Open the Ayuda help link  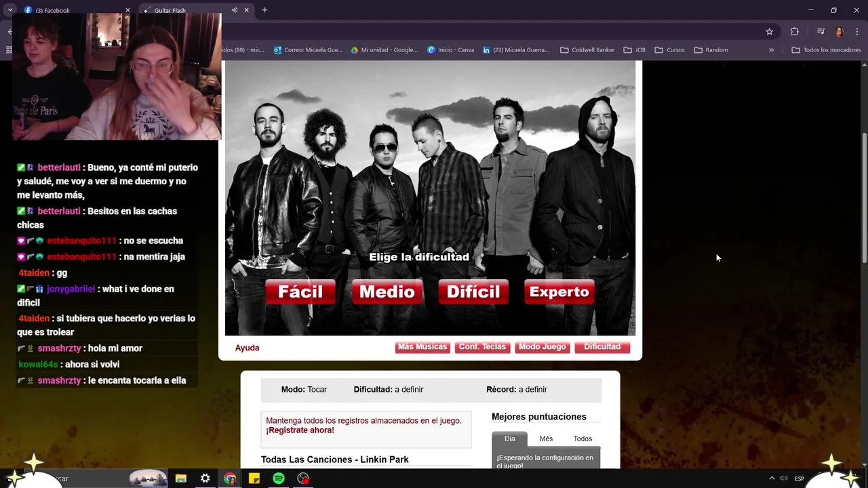click(x=247, y=348)
